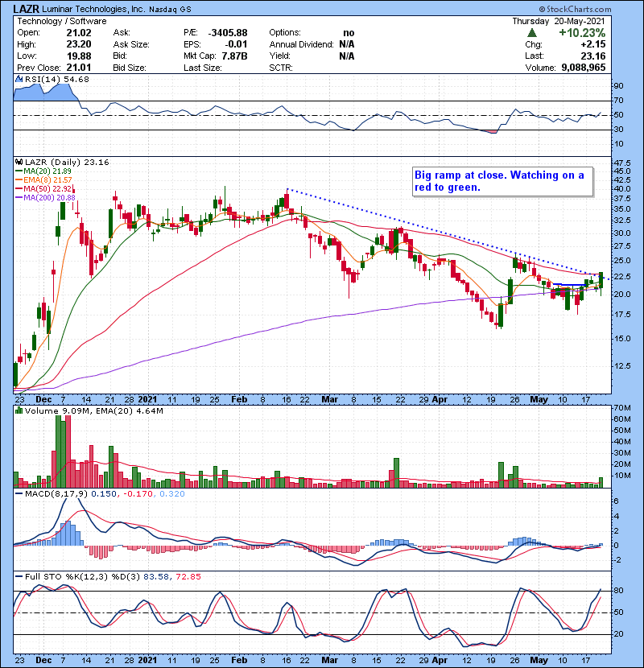Click the MACD(8,17,9) indicator label
This screenshot has width=644, height=668.
tap(56, 494)
